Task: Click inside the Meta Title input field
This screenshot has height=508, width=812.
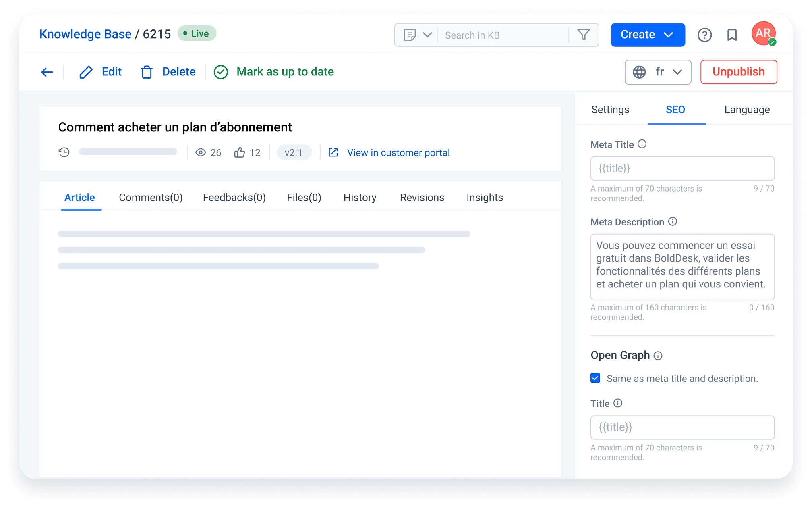Action: [x=682, y=168]
